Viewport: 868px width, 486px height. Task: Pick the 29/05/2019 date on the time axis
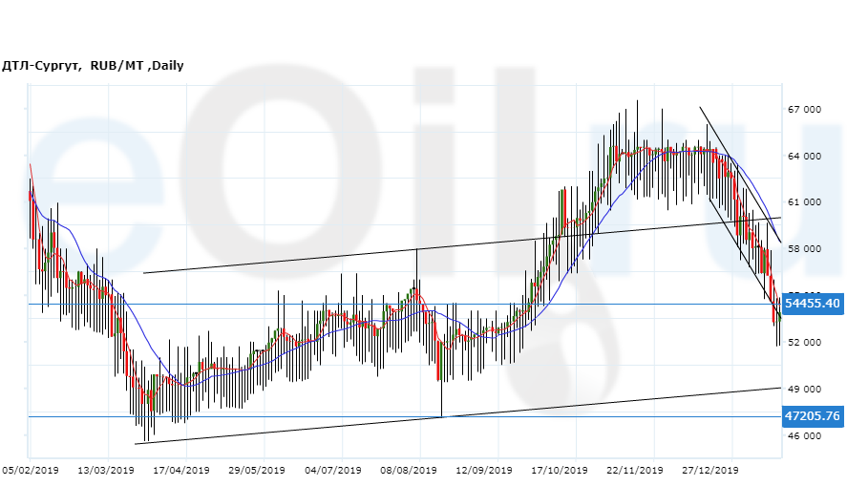click(256, 470)
